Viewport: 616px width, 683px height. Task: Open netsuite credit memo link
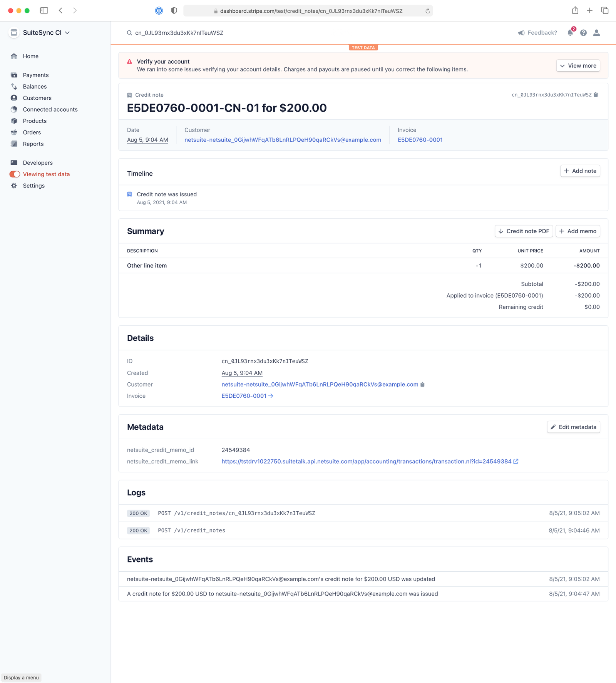[370, 461]
